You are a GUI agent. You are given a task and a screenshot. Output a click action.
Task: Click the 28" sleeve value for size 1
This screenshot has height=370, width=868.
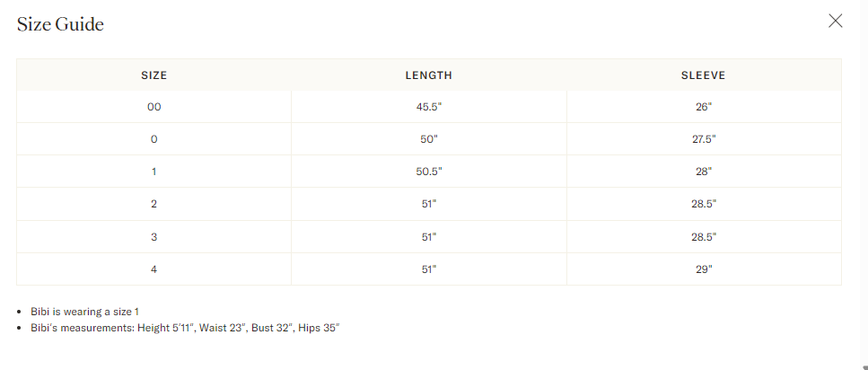coord(703,172)
